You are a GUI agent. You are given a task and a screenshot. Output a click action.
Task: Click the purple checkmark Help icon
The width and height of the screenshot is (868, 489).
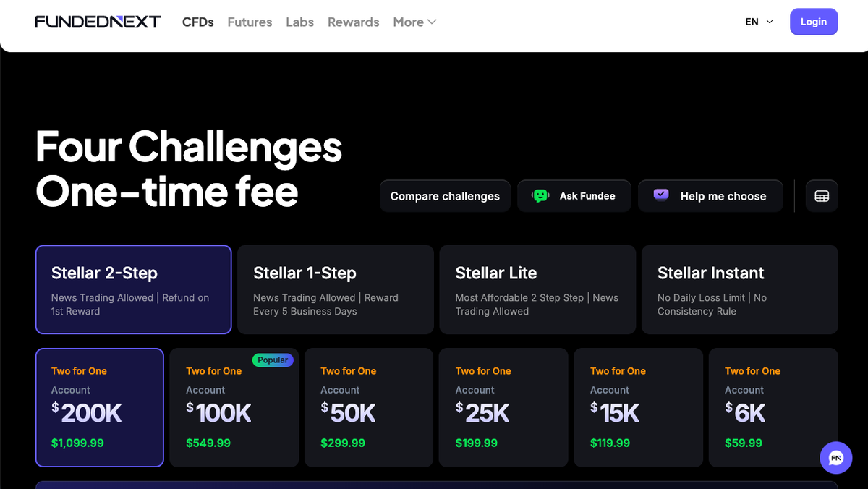pyautogui.click(x=661, y=195)
